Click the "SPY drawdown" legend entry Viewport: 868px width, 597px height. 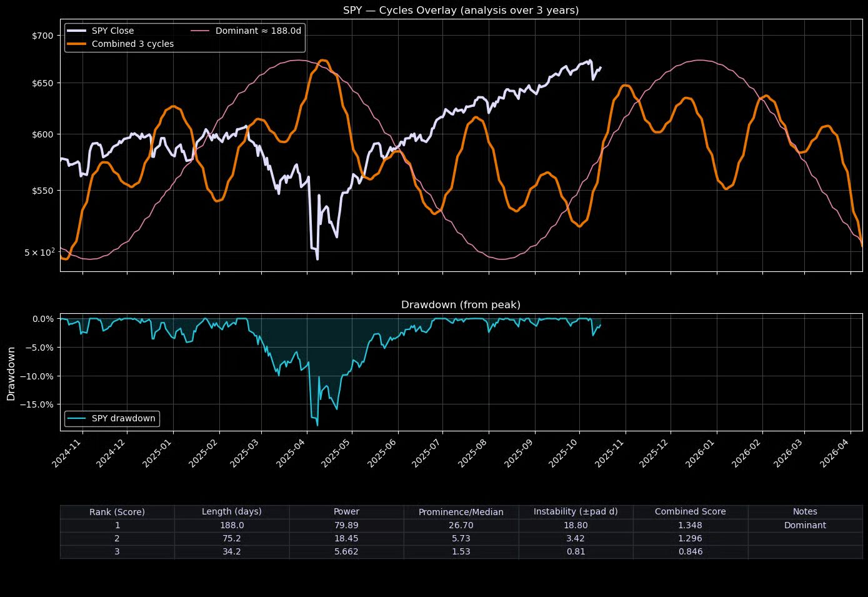(x=112, y=418)
